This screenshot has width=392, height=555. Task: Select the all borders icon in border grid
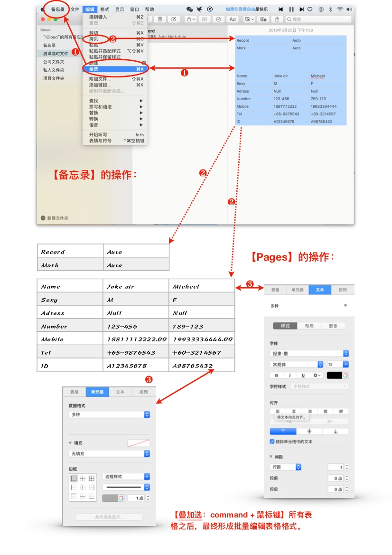tap(92, 478)
